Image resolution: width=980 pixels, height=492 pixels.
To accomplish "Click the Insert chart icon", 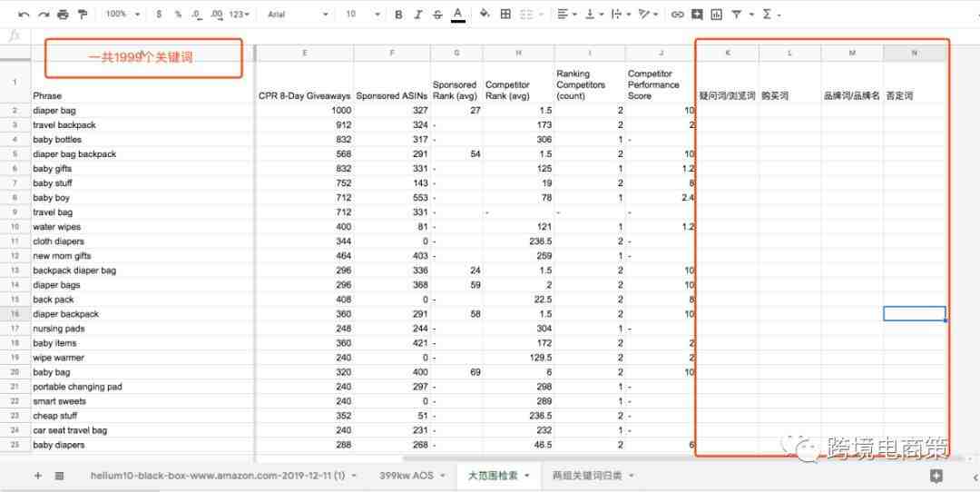I will pyautogui.click(x=716, y=15).
